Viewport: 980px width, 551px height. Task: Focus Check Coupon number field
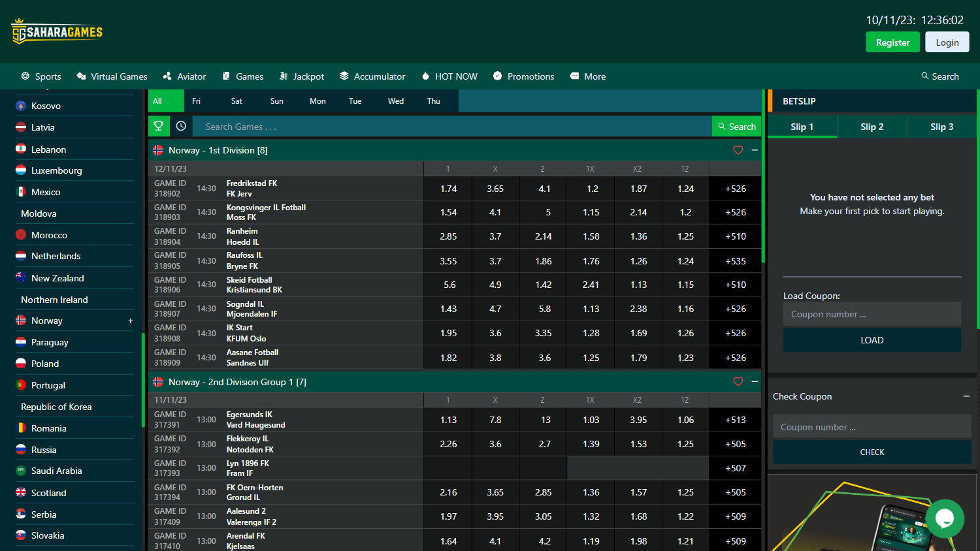click(x=872, y=427)
